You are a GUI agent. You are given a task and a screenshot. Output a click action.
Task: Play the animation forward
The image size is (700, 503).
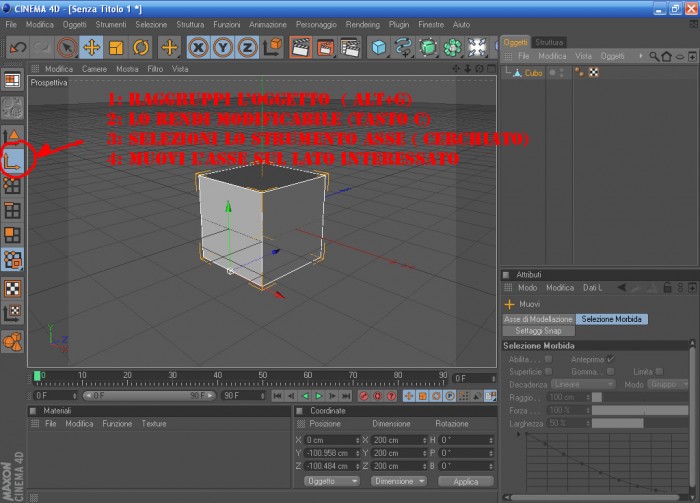pyautogui.click(x=319, y=396)
